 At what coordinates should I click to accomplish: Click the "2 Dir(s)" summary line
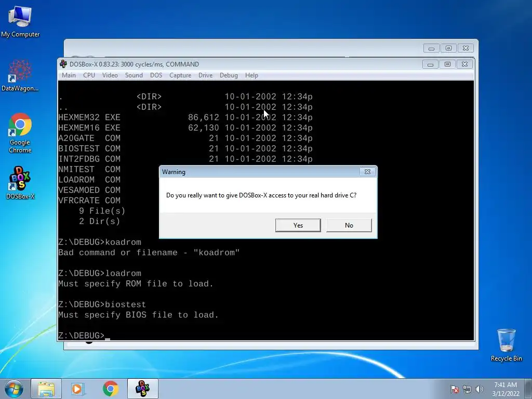(99, 221)
